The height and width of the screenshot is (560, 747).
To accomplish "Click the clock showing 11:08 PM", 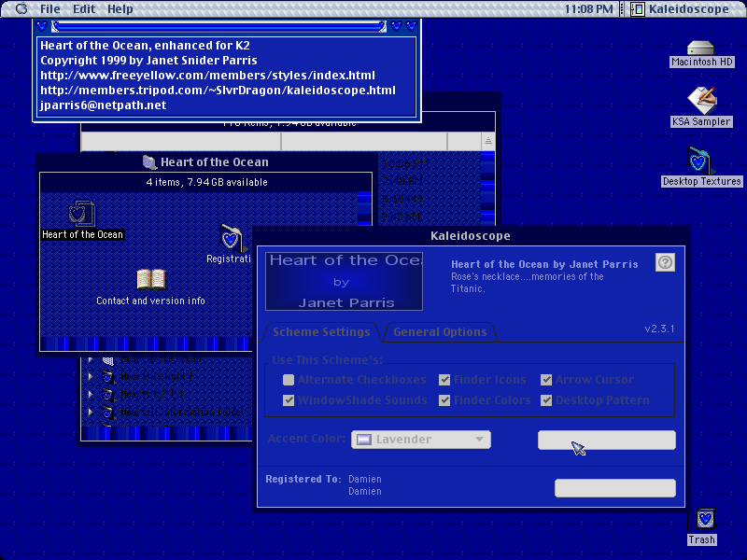I will pyautogui.click(x=589, y=9).
